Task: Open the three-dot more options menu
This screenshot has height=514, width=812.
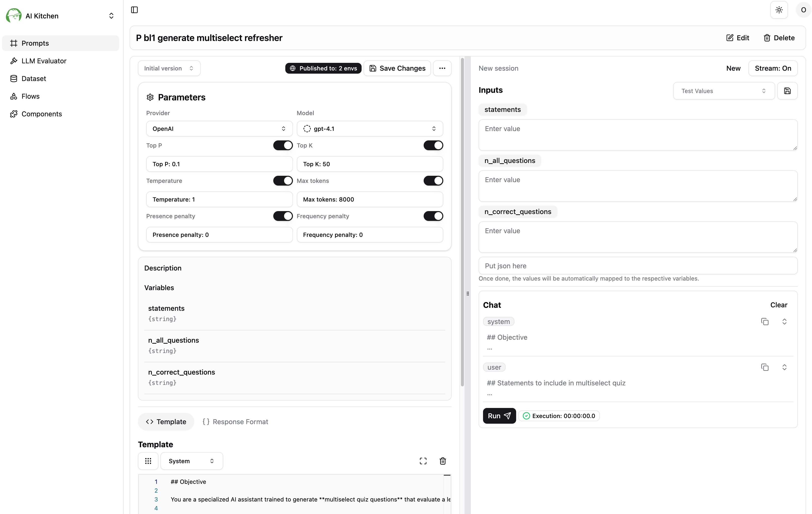Action: click(442, 68)
